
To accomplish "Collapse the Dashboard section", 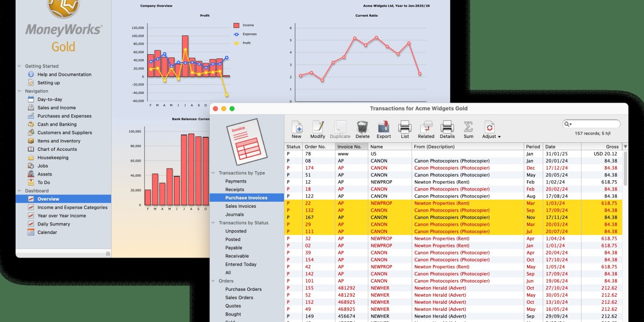I will [x=20, y=191].
